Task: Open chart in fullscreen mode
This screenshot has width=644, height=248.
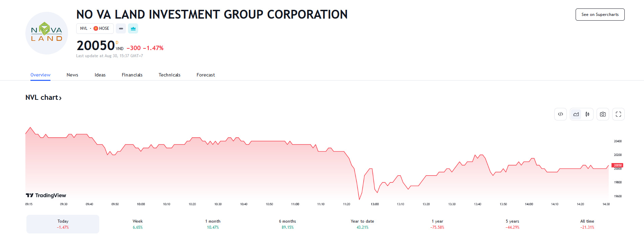Action: click(x=618, y=114)
